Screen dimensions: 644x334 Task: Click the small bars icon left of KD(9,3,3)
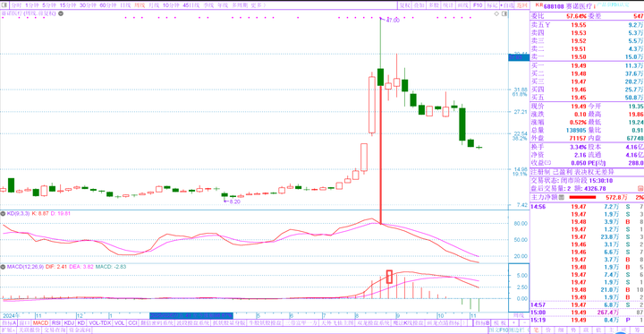2,214
